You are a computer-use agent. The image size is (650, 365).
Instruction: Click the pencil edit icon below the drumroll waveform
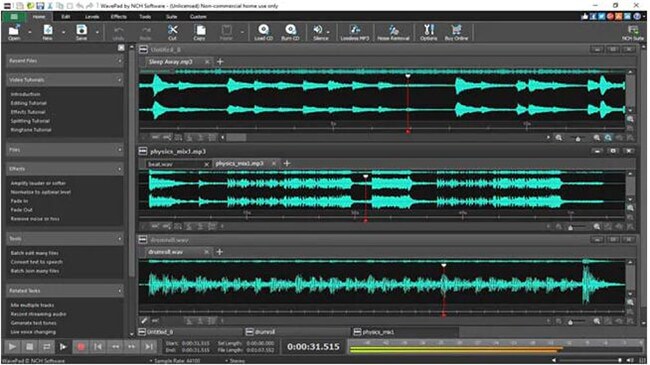(144, 321)
